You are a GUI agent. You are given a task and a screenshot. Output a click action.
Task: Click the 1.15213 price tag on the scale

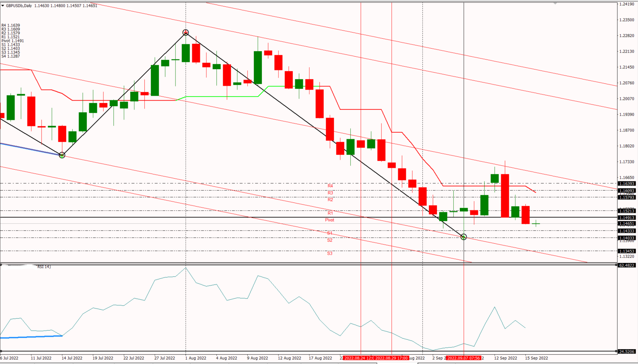pos(627,211)
